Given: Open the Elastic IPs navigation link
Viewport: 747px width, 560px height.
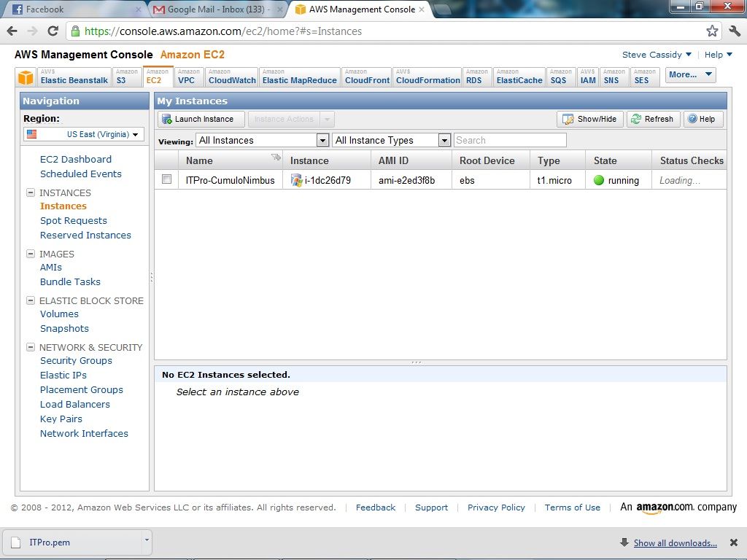Looking at the screenshot, I should point(63,376).
